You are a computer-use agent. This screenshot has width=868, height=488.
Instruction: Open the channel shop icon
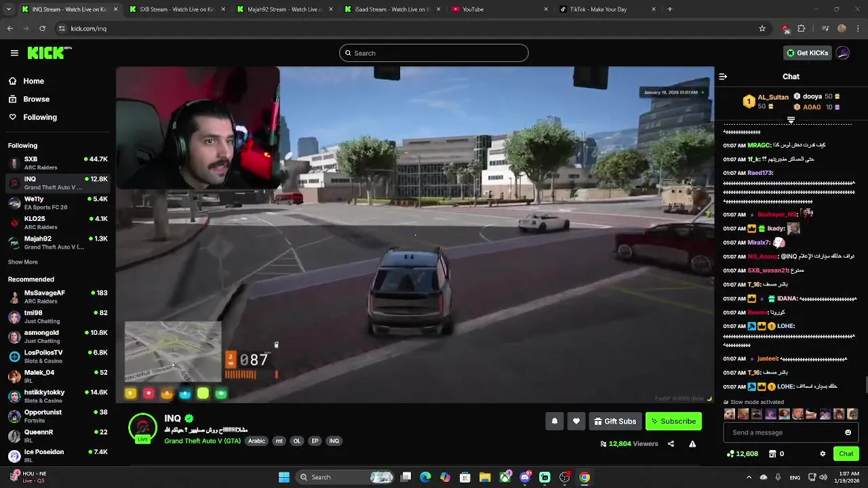[x=772, y=454]
